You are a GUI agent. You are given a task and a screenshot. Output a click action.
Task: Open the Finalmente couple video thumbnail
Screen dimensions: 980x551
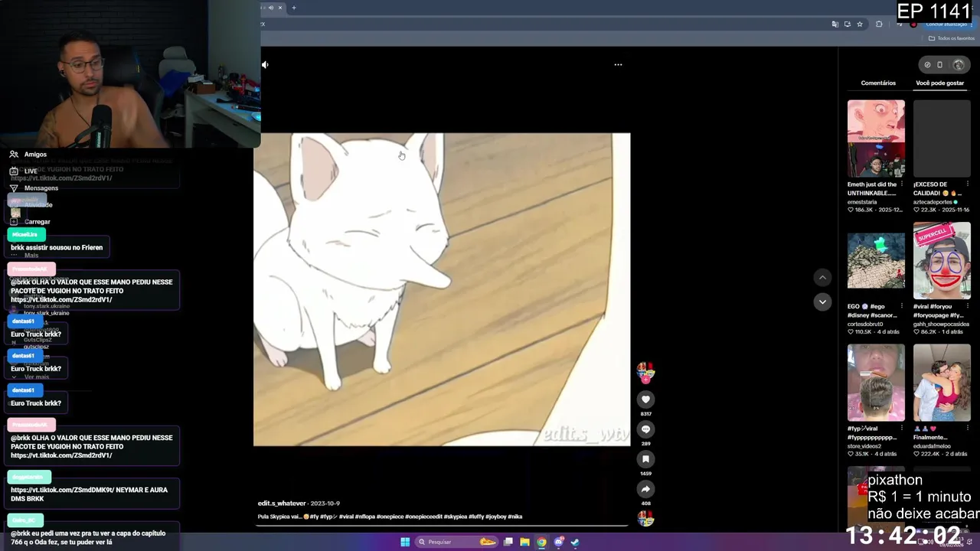point(942,382)
